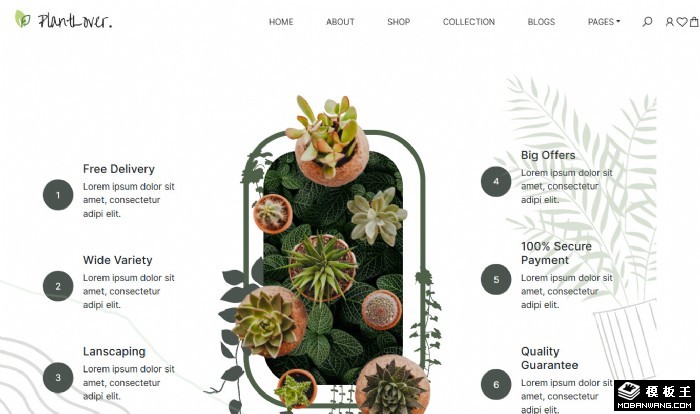Visit the ABOUT menu item
700x414 pixels.
coord(340,21)
